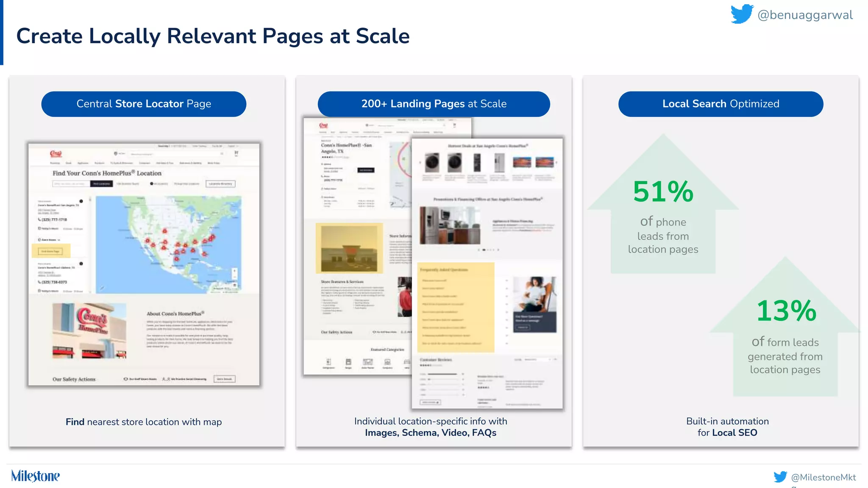Screen dimensions: 868x488
Task: Click the Conn's HomePlus storefront photo
Action: click(x=89, y=330)
